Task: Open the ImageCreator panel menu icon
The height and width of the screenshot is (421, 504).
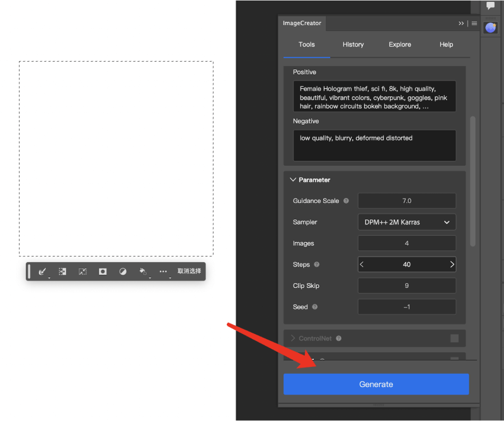Action: point(474,23)
